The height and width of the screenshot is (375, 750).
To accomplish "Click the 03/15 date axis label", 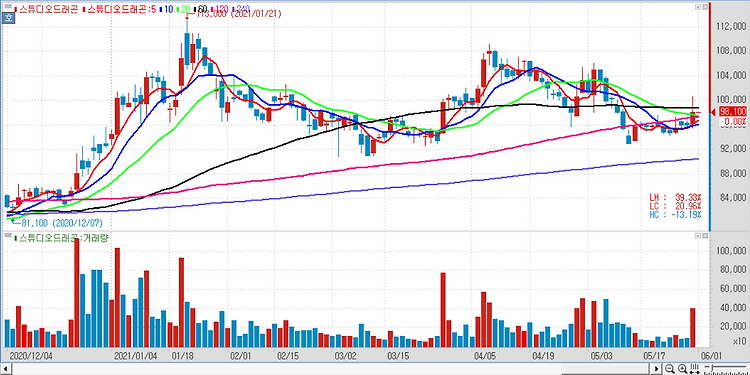I will [398, 356].
